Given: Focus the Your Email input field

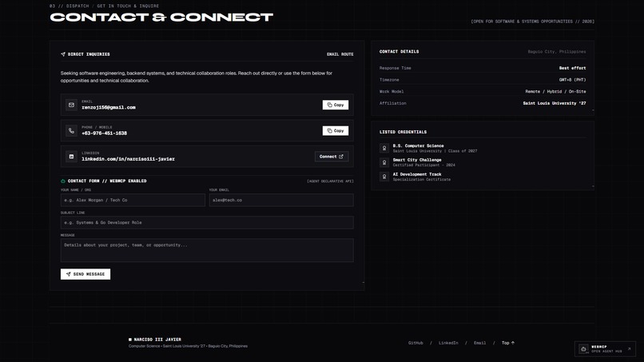Looking at the screenshot, I should [x=281, y=200].
